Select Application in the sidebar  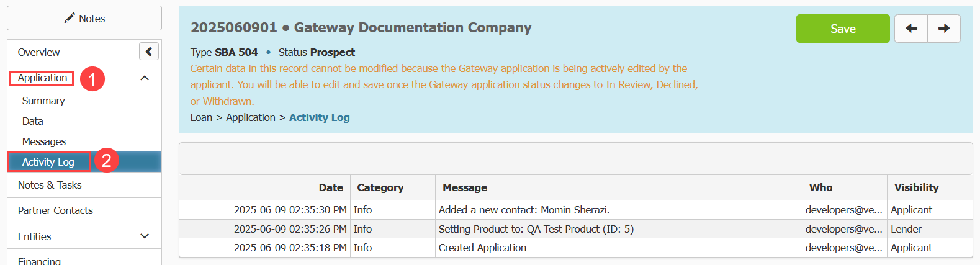42,78
